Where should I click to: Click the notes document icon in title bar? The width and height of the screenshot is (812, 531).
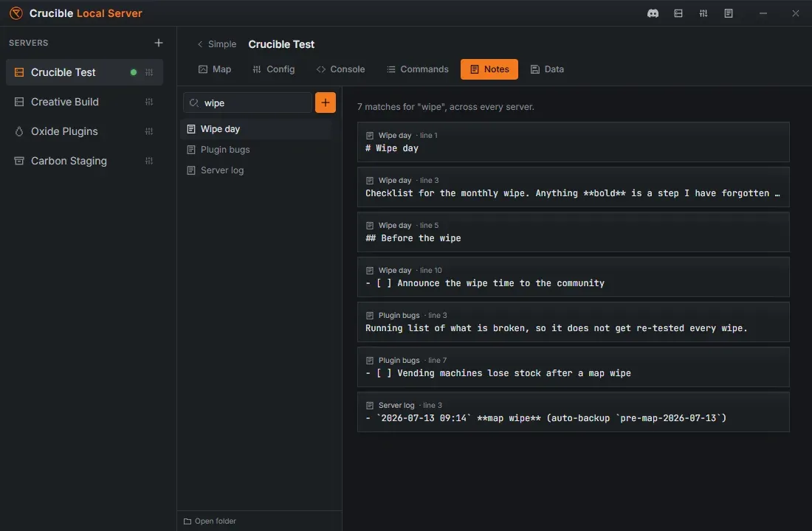tap(728, 13)
